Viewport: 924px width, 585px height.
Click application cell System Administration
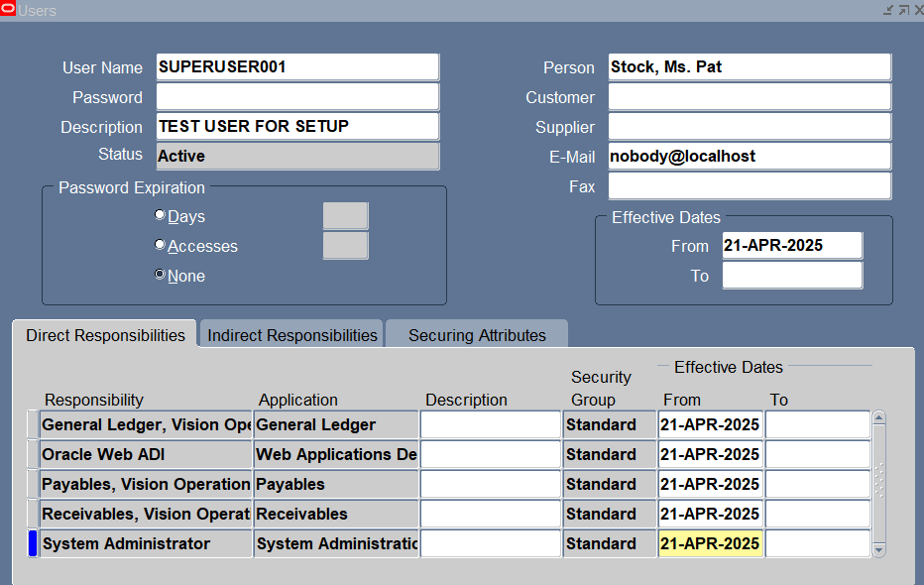(336, 543)
